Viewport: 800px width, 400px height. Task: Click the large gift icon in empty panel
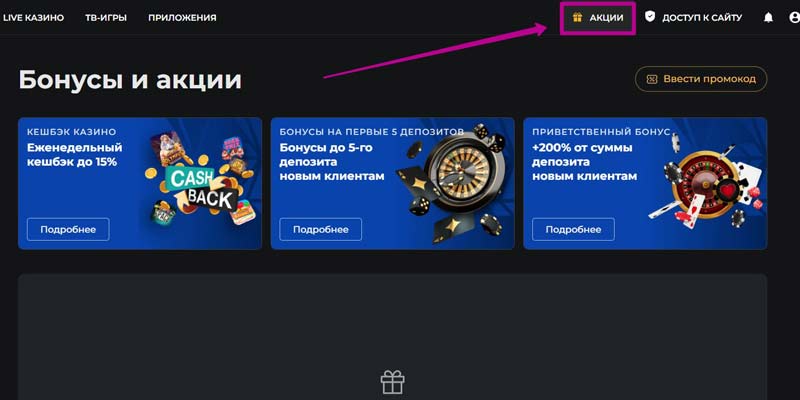[392, 383]
